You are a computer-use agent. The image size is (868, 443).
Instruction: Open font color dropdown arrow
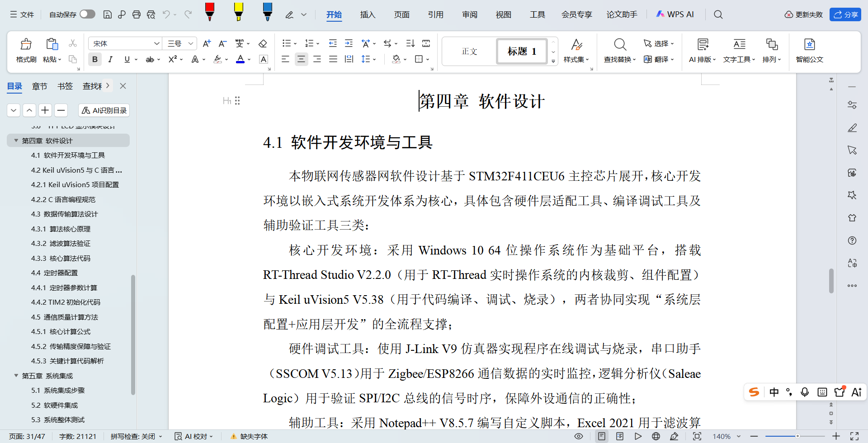coord(249,60)
